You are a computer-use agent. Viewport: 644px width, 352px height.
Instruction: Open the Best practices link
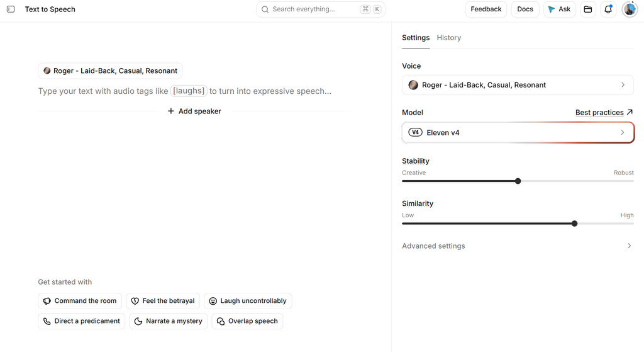tap(599, 112)
